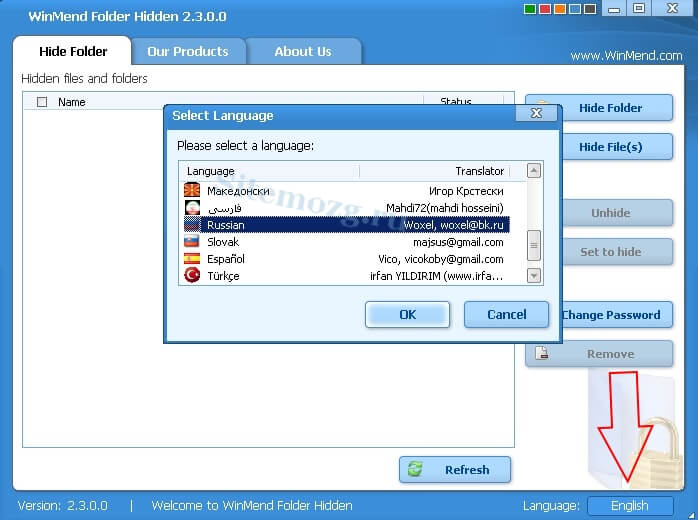Click the Unhide button
Image resolution: width=698 pixels, height=520 pixels.
tap(617, 213)
